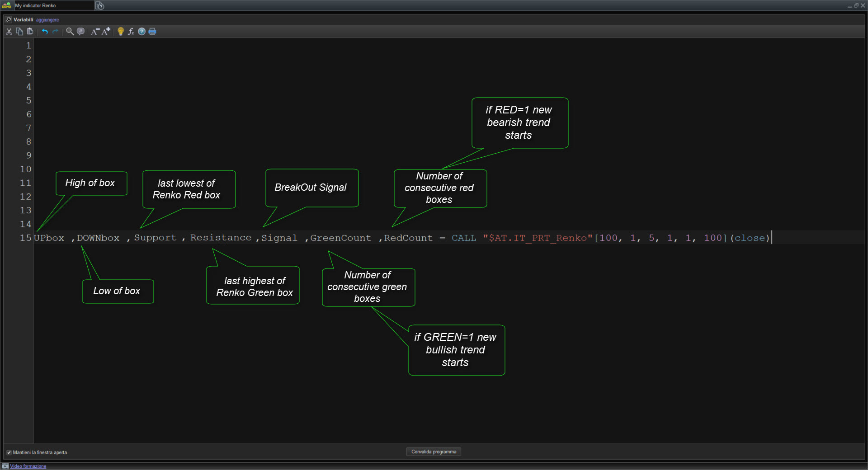Open help with the blue question mark icon
Viewport: 868px width, 470px height.
click(x=142, y=31)
